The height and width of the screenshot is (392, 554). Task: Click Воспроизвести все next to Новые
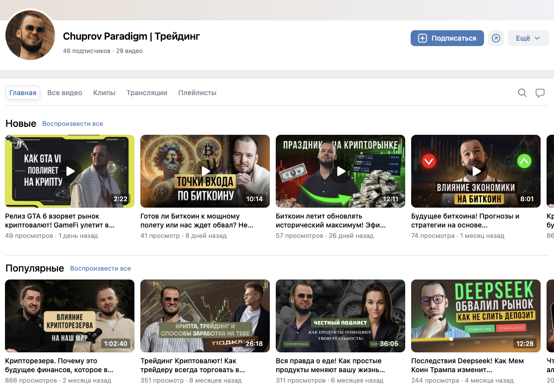pyautogui.click(x=72, y=123)
